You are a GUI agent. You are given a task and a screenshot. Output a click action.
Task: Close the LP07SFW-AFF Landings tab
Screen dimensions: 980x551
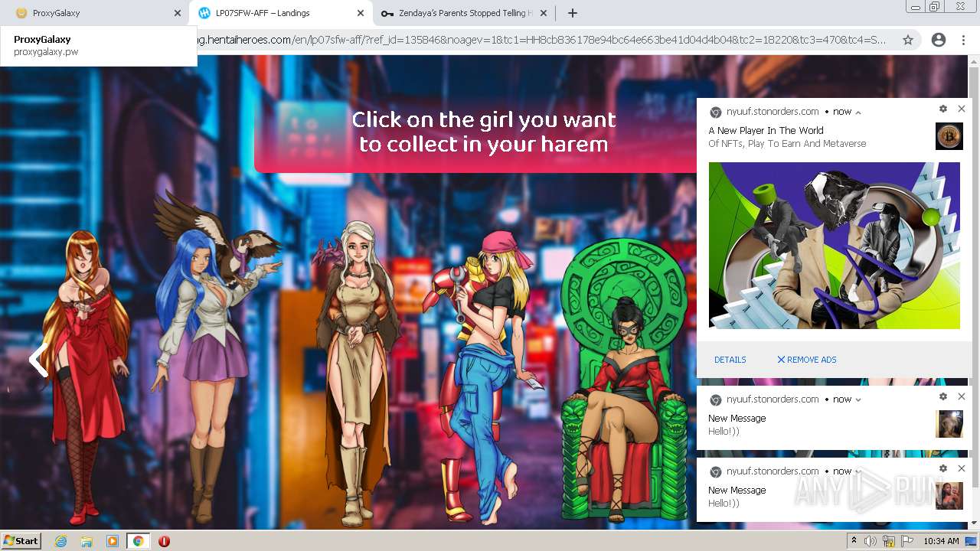361,13
